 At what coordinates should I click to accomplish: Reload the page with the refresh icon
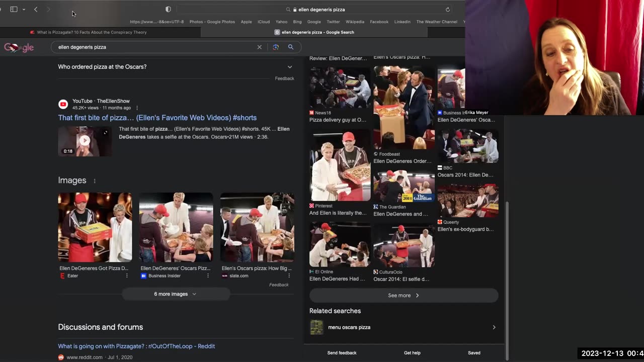click(447, 9)
